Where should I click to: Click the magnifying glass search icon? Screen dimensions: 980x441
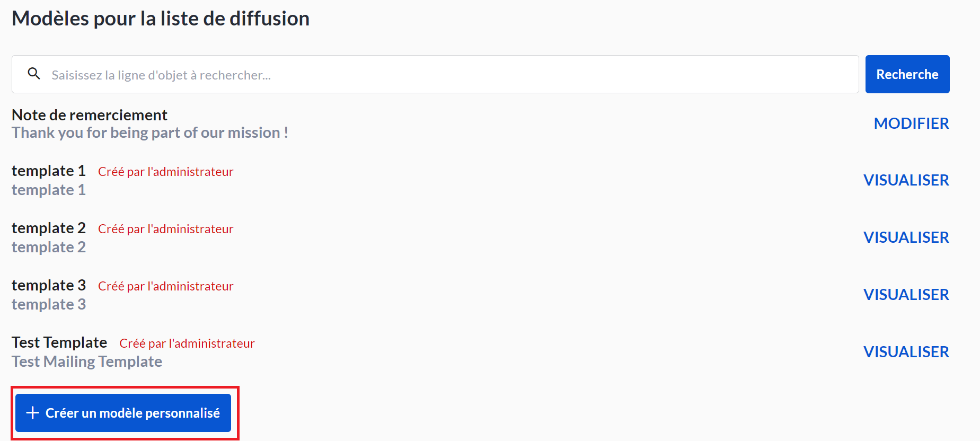point(34,74)
